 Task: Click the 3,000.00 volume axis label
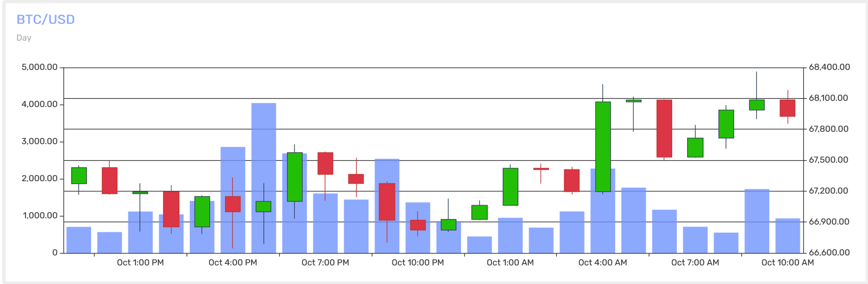(39, 141)
